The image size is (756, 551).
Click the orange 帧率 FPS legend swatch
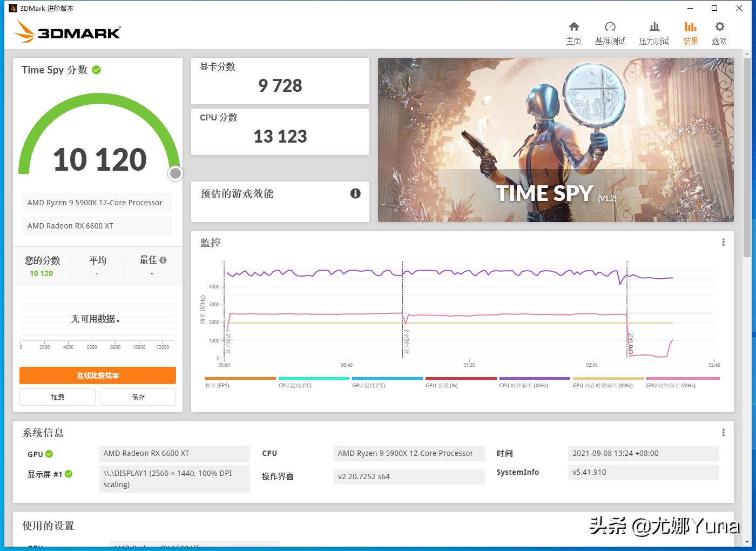240,379
